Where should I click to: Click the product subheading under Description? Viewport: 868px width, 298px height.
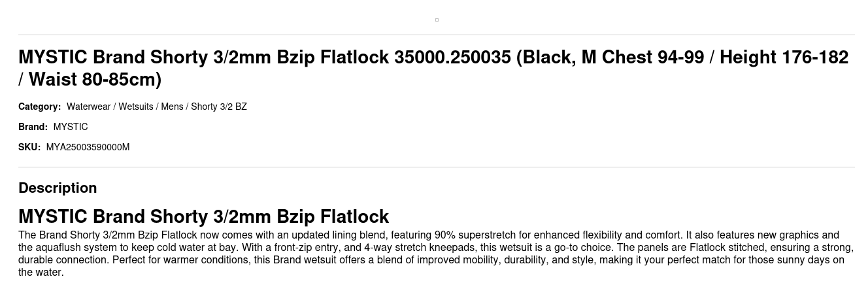203,216
